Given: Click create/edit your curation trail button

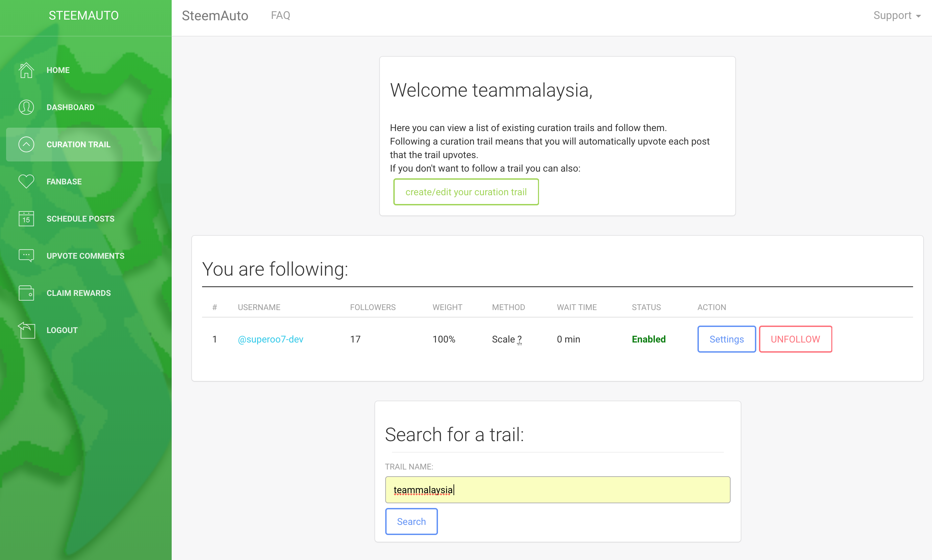Looking at the screenshot, I should (x=466, y=192).
